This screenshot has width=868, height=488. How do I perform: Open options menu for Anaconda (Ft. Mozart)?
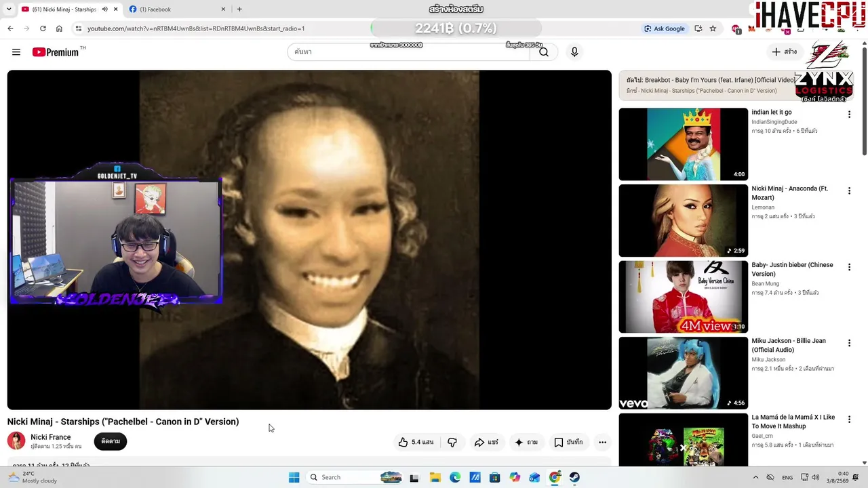point(848,191)
